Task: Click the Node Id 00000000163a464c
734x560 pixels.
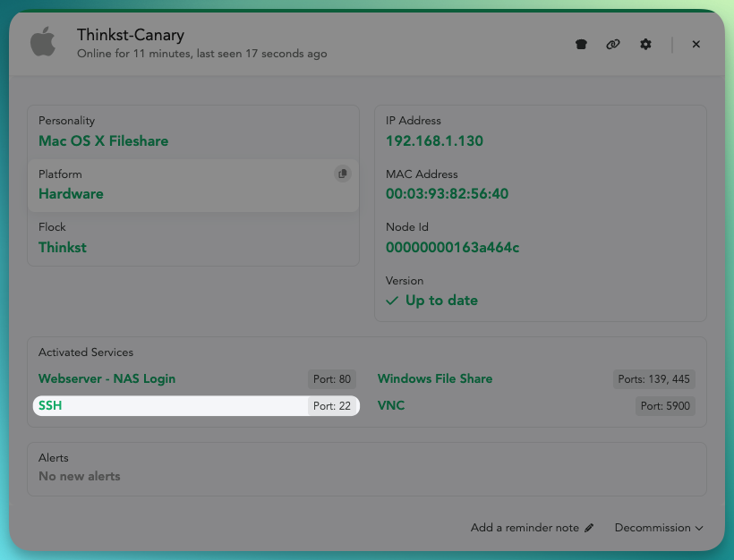Action: 453,247
